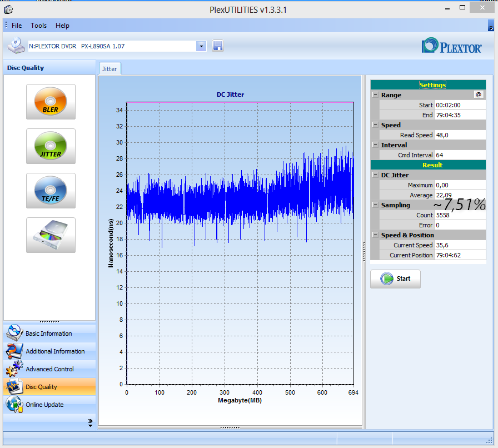Start the jitter test
The height and width of the screenshot is (448, 498).
click(x=395, y=279)
